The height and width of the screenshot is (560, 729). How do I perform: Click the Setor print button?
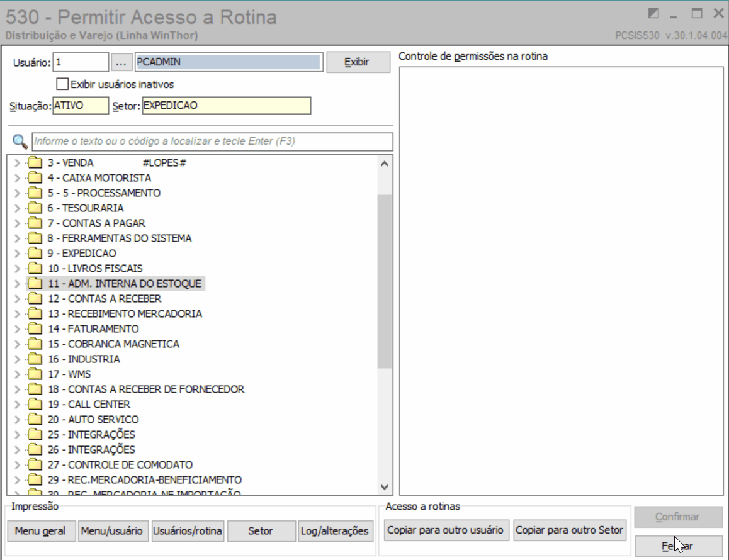pos(261,530)
